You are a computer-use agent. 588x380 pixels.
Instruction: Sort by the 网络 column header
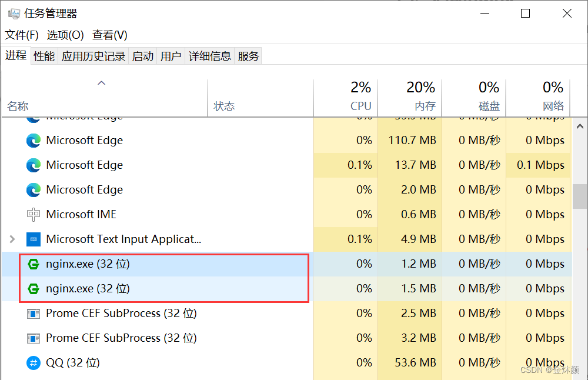538,98
